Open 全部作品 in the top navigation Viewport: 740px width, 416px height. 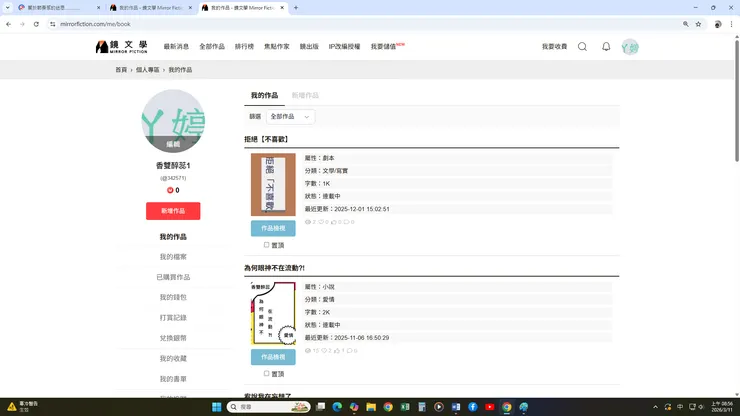(212, 46)
